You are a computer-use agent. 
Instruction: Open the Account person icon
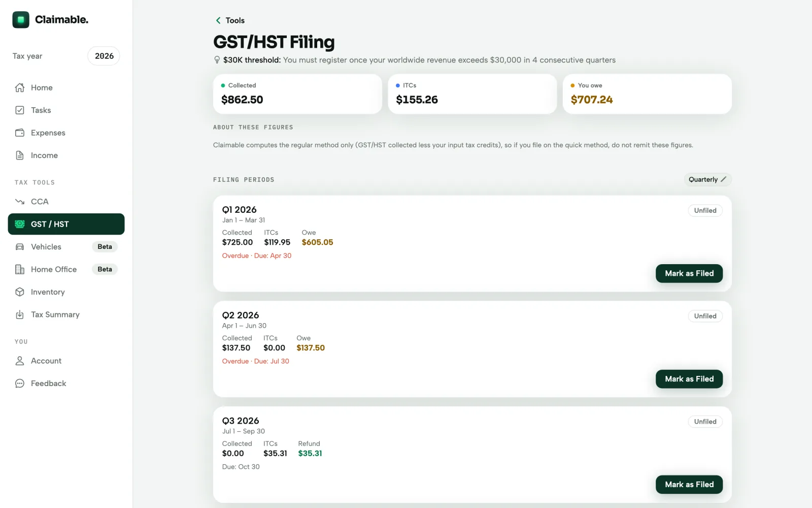pyautogui.click(x=20, y=361)
